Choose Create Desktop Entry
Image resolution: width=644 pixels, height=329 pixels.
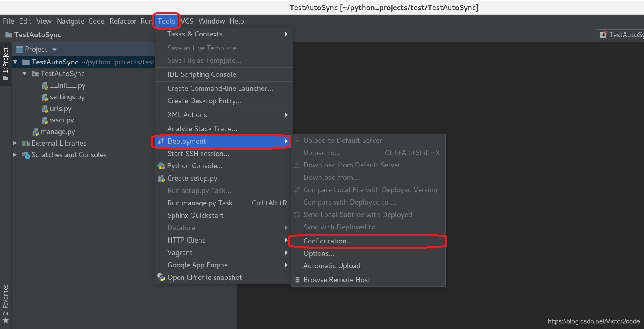[x=224, y=101]
